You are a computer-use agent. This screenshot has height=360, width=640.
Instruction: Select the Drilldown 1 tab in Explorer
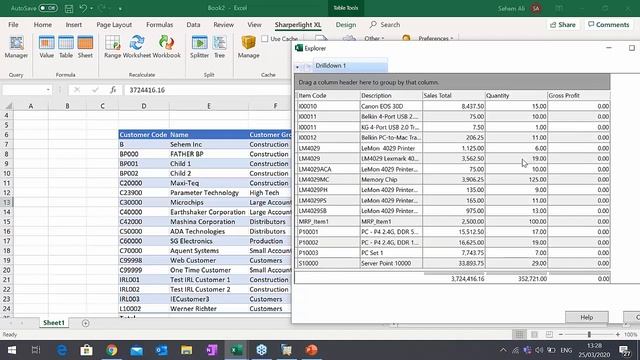(350, 65)
